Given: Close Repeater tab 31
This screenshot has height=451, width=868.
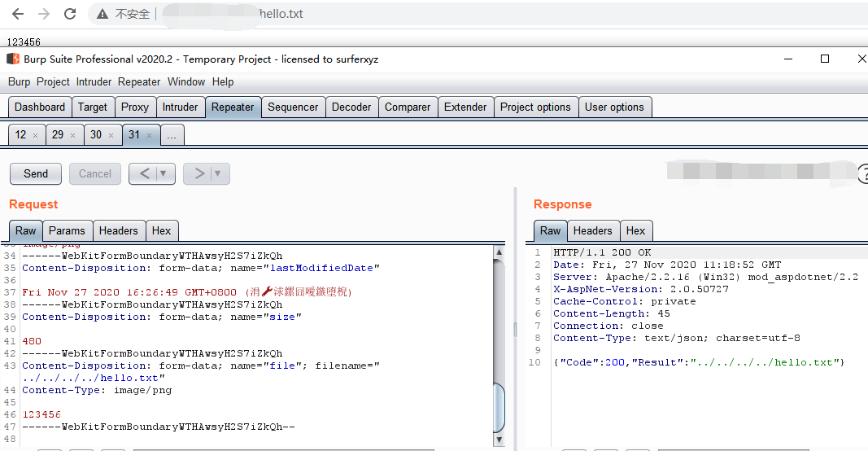Looking at the screenshot, I should pos(149,135).
